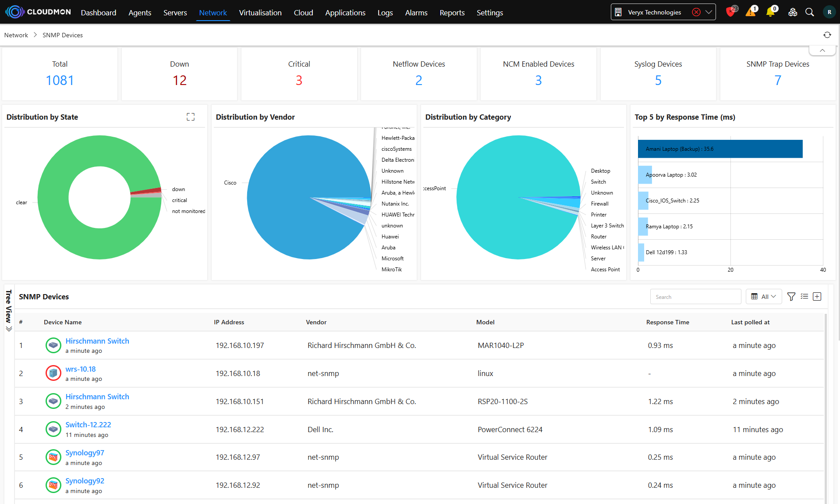Collapse the summary cards panel

(822, 50)
